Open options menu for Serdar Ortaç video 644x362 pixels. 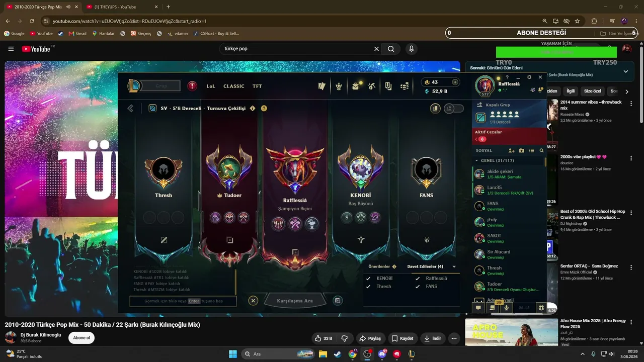point(631,267)
